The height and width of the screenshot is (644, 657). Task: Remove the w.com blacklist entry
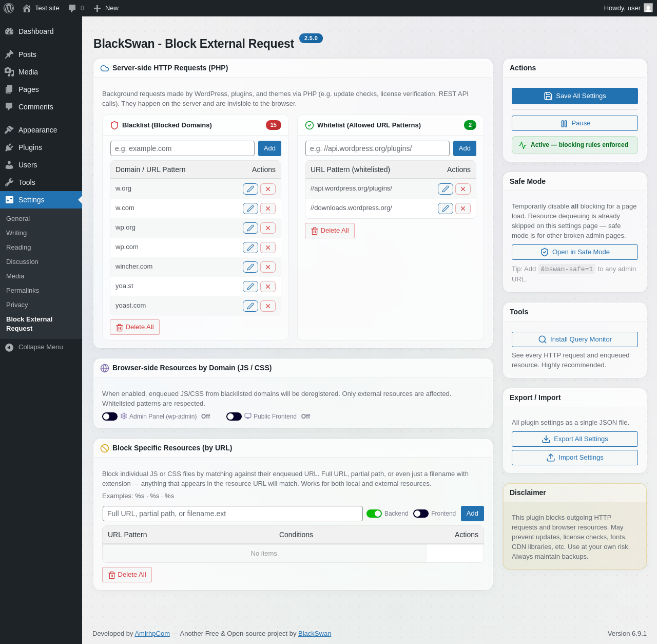(x=268, y=209)
